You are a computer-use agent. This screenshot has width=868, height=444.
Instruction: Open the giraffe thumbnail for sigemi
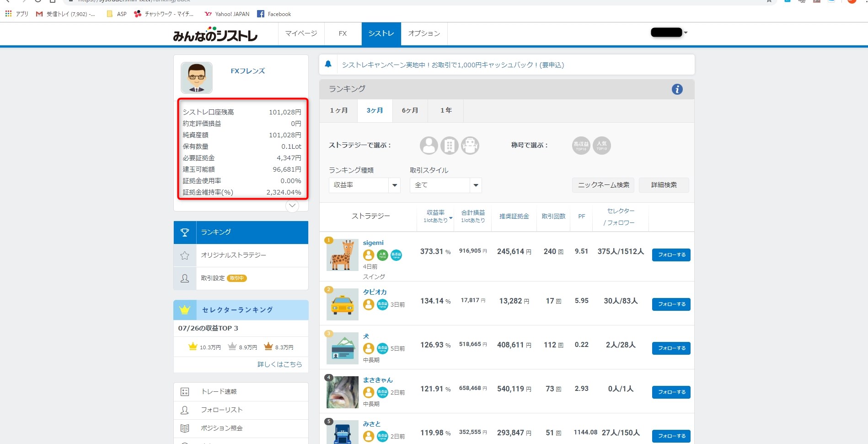click(342, 255)
